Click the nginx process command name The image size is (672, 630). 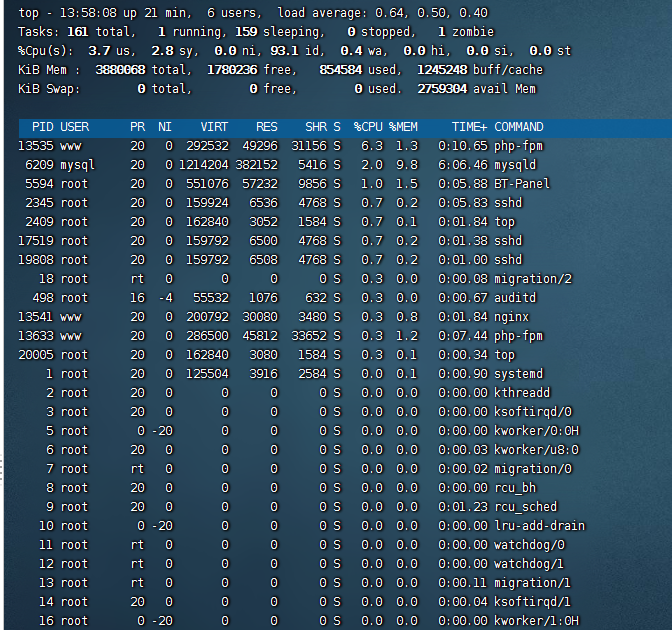512,317
